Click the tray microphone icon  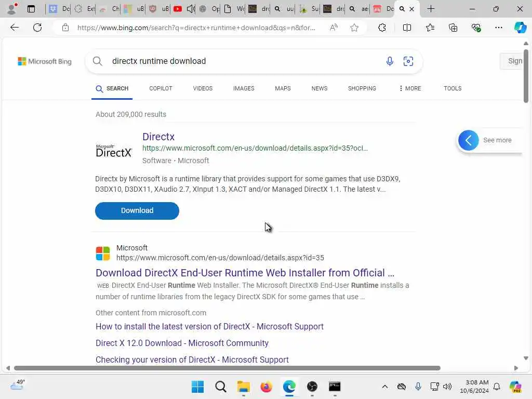point(418,387)
